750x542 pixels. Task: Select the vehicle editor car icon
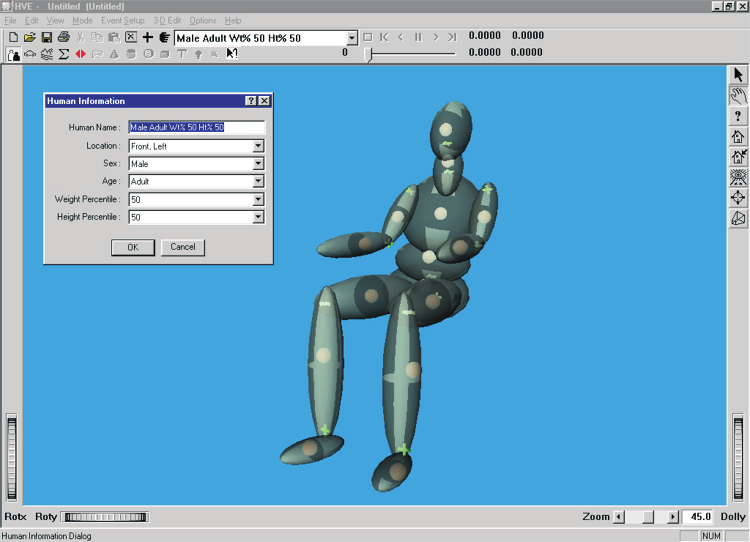tap(30, 54)
